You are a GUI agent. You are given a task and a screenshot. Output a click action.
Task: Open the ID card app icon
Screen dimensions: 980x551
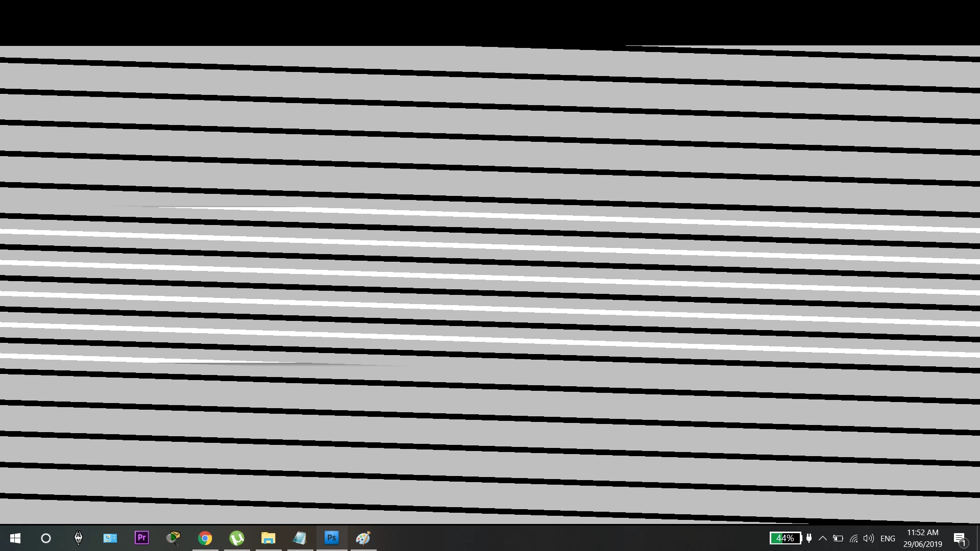pyautogui.click(x=110, y=538)
